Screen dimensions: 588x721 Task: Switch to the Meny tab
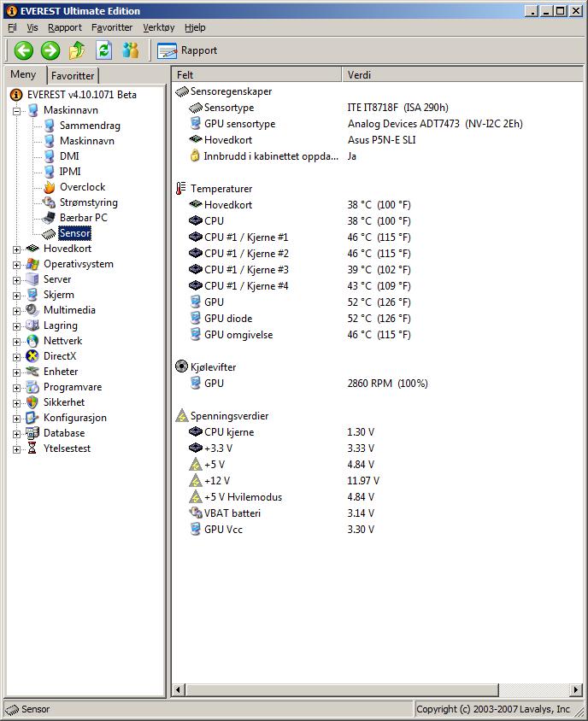pyautogui.click(x=23, y=74)
